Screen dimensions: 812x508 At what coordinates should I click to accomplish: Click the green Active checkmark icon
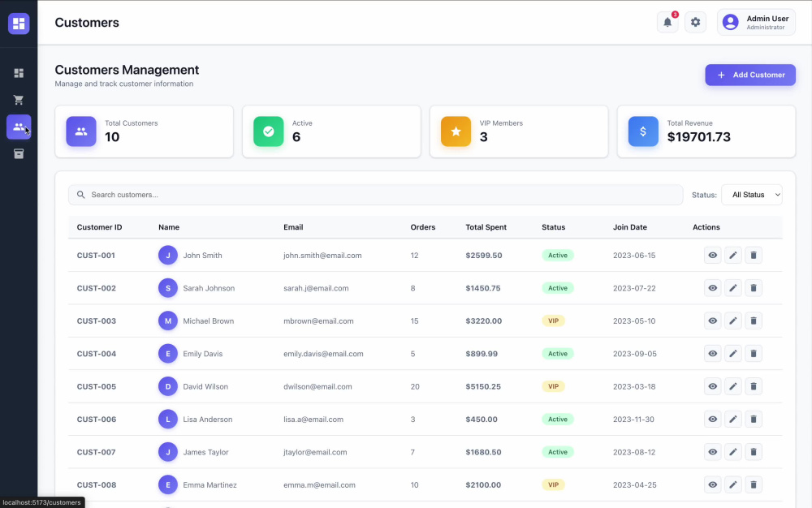[268, 131]
